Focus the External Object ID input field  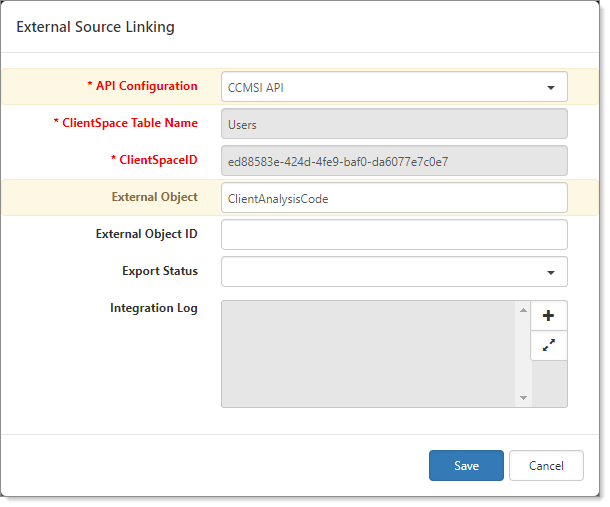tap(394, 235)
